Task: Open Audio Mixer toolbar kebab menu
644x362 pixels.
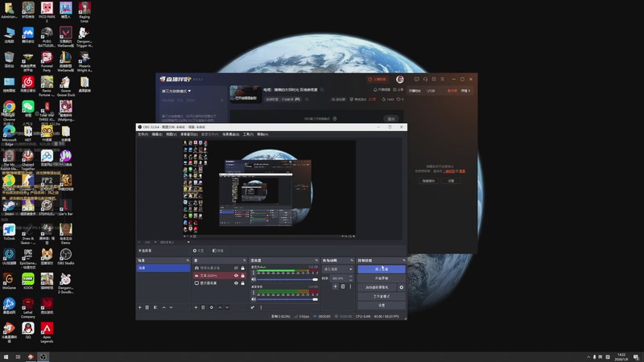Action: click(261, 307)
